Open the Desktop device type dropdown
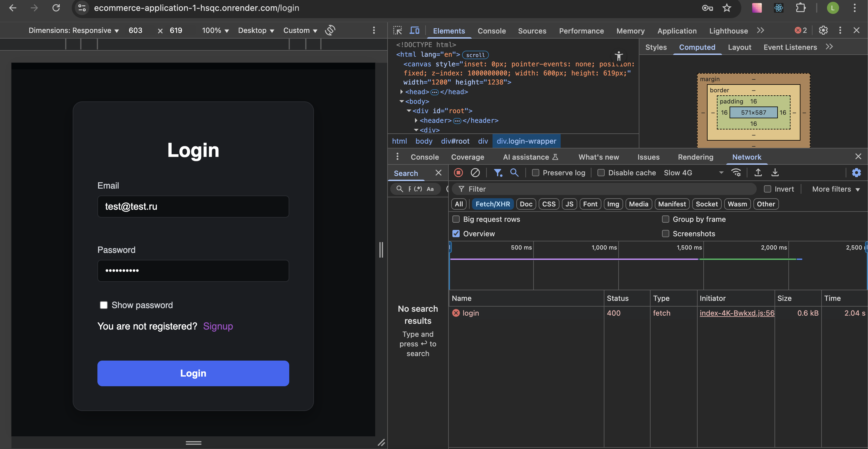 coord(256,30)
